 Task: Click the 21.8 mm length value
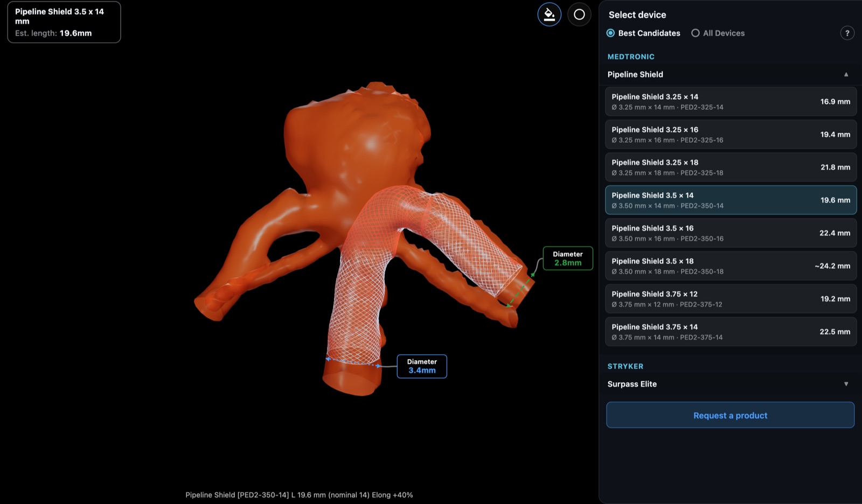pyautogui.click(x=835, y=167)
